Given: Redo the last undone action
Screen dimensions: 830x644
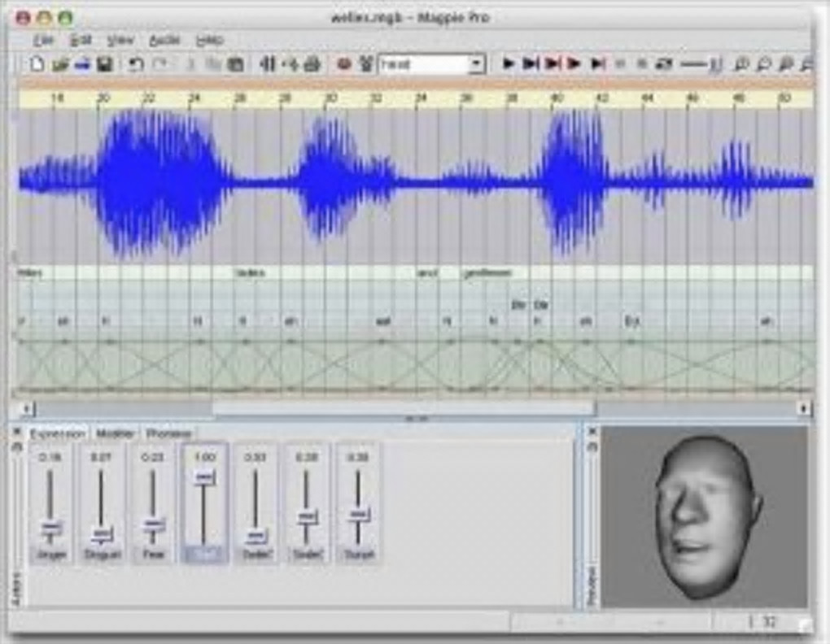Looking at the screenshot, I should (159, 64).
